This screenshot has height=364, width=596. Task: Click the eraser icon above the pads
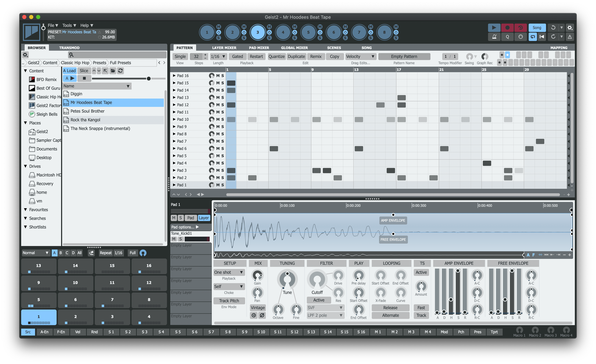91,253
